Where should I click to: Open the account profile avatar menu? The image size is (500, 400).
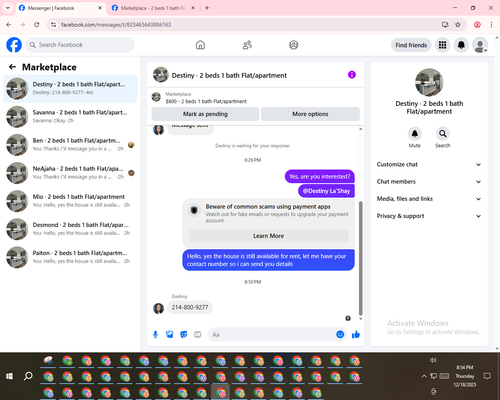click(480, 45)
